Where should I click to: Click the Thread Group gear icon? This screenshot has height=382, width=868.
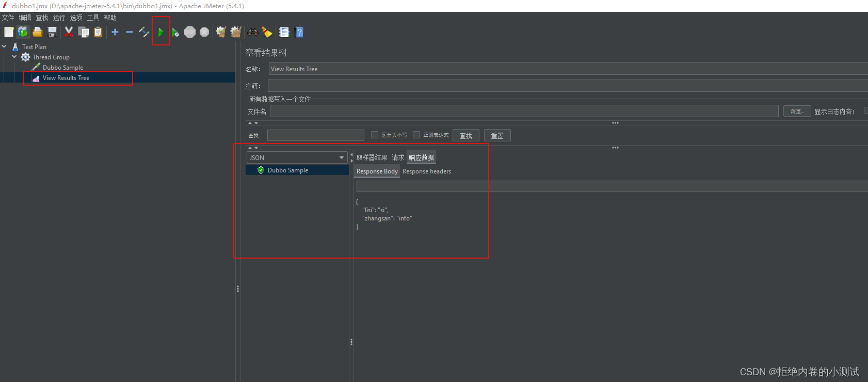pyautogui.click(x=25, y=57)
